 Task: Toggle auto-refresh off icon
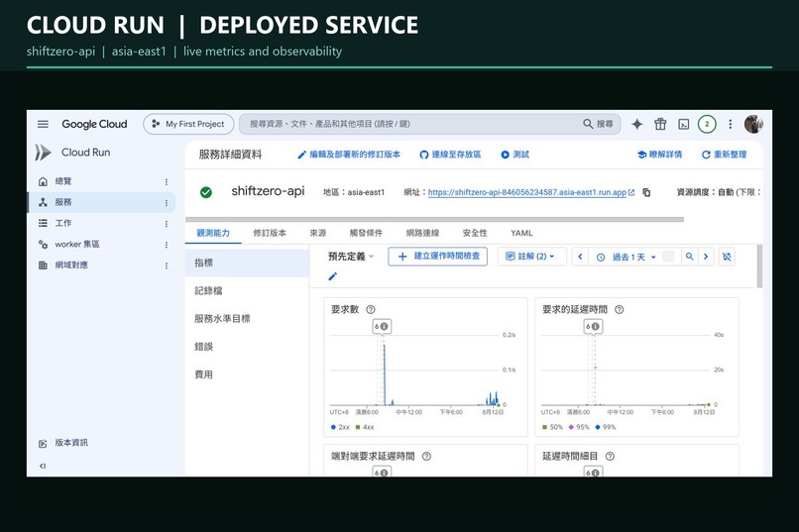coord(728,257)
